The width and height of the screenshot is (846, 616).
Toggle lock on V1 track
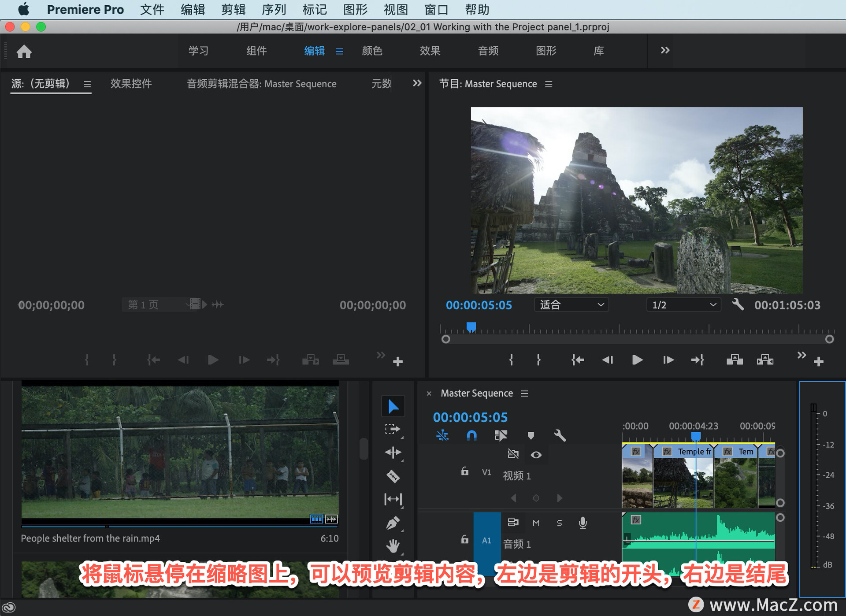[465, 471]
